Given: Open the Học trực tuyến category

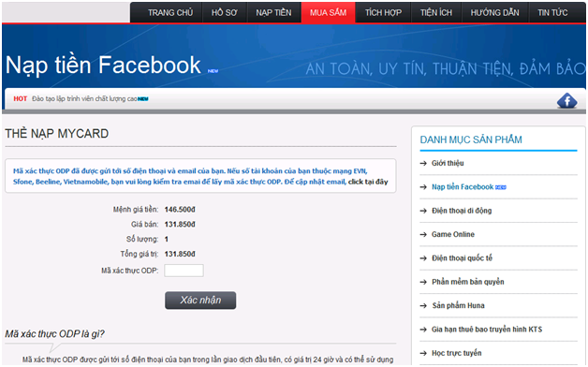Looking at the screenshot, I should click(x=456, y=353).
